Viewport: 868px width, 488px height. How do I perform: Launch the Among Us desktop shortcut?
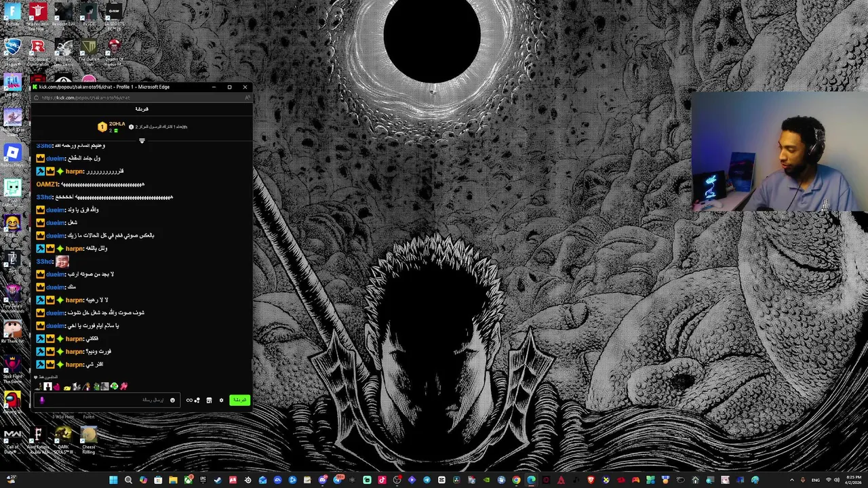coord(12,401)
